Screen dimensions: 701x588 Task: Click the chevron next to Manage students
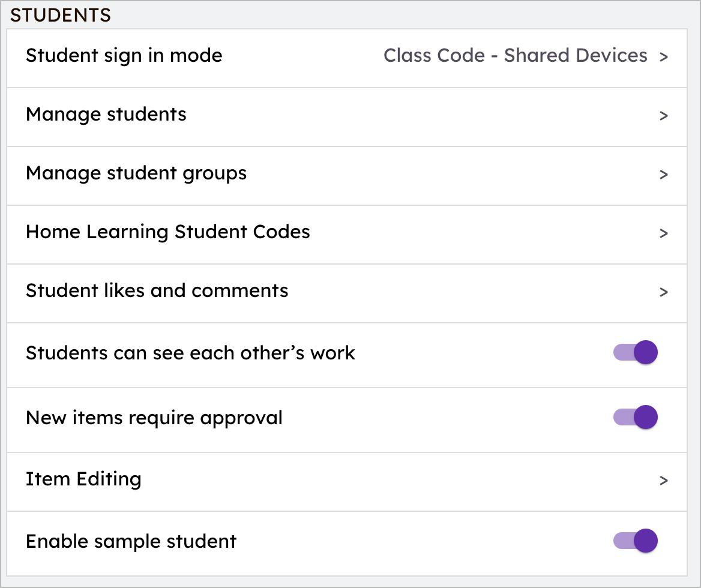coord(663,116)
